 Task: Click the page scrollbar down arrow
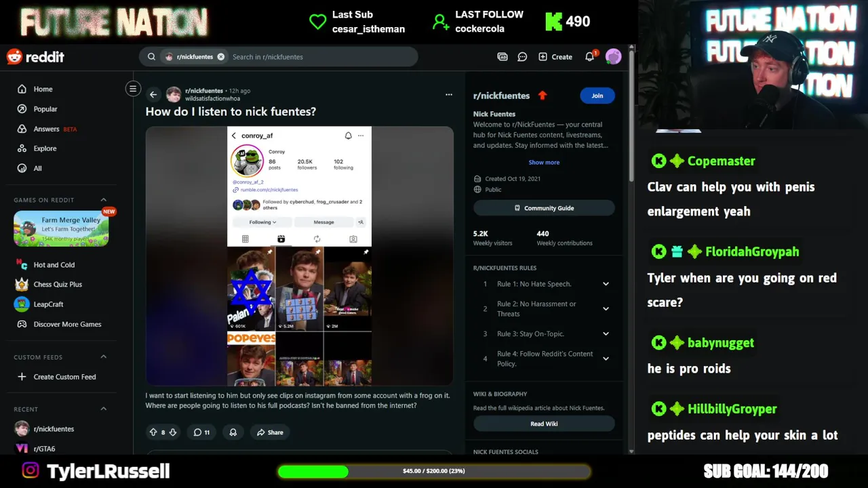(x=631, y=451)
